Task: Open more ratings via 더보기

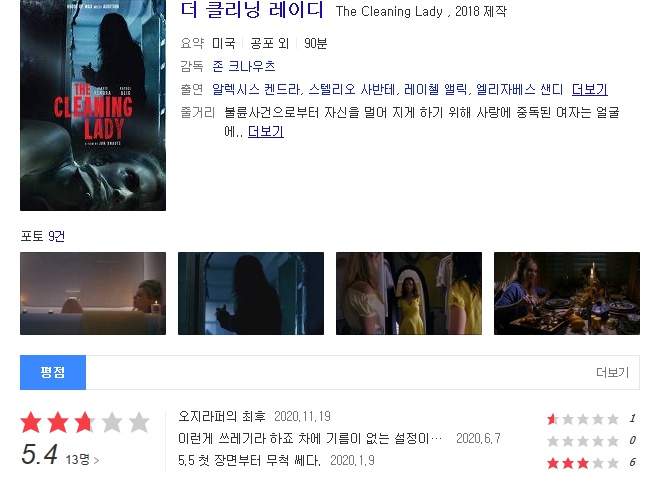Action: point(612,373)
